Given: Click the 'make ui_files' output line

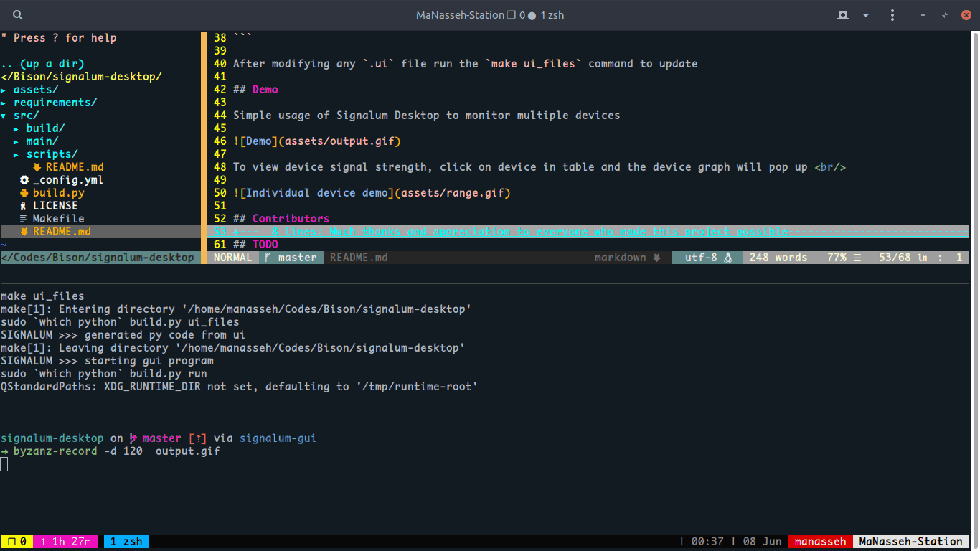Looking at the screenshot, I should tap(42, 296).
